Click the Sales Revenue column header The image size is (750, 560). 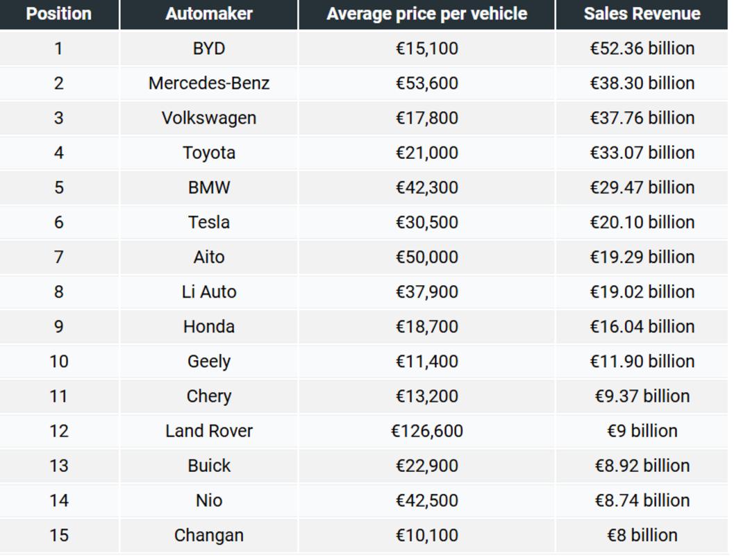click(x=642, y=14)
